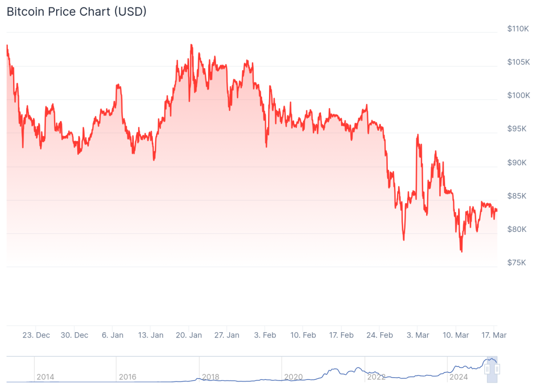Click the 2016 label in the navigator timeline
538x392 pixels.
point(128,377)
